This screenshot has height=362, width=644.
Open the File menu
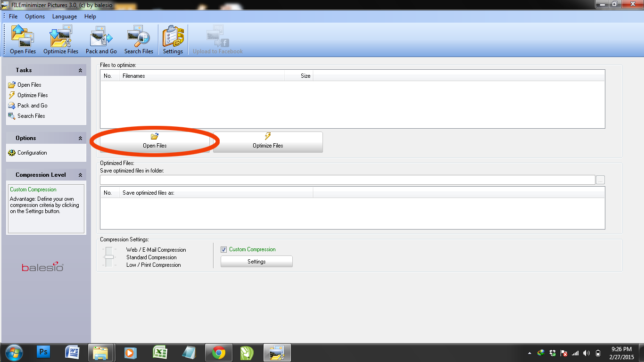13,16
